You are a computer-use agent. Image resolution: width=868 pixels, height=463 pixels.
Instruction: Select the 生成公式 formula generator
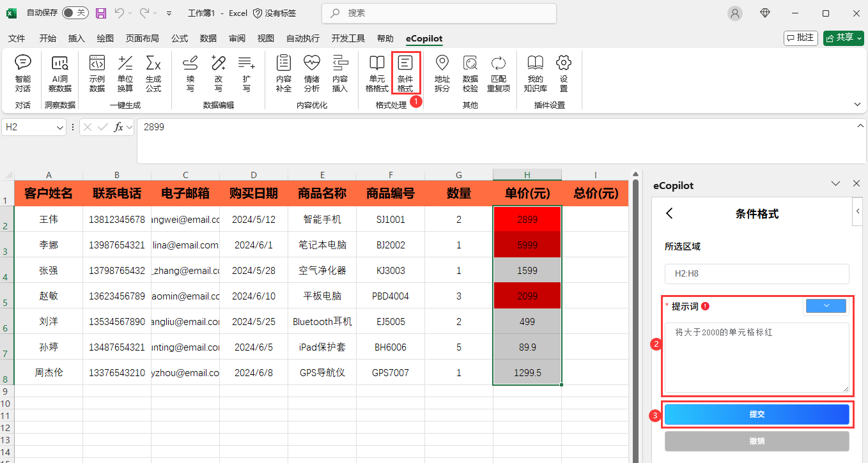[x=153, y=73]
